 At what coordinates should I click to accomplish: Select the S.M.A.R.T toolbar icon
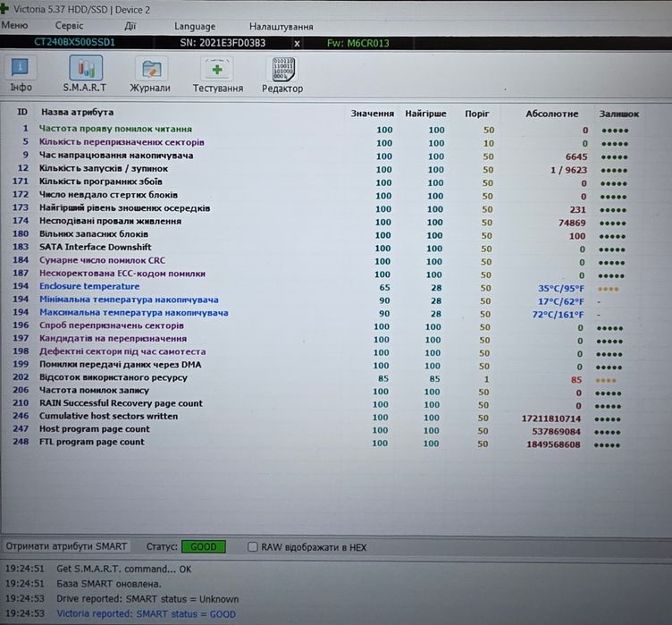(x=85, y=74)
